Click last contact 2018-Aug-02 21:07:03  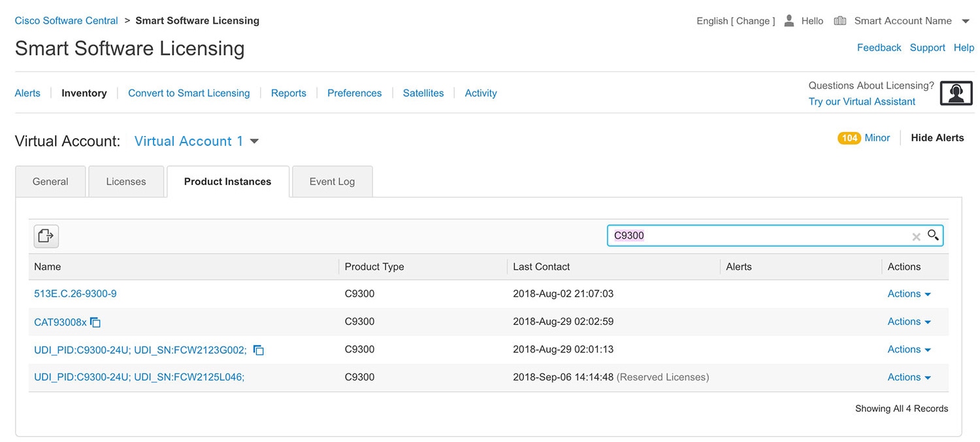pyautogui.click(x=563, y=294)
